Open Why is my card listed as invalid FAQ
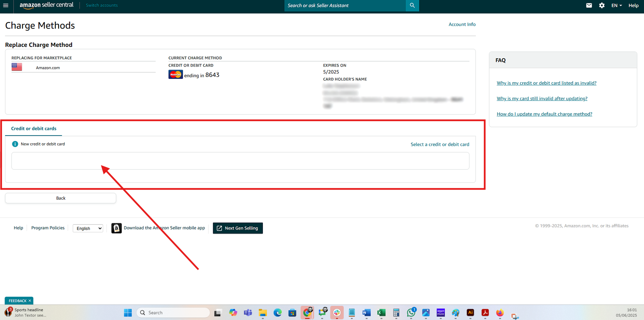The image size is (644, 320). click(546, 83)
